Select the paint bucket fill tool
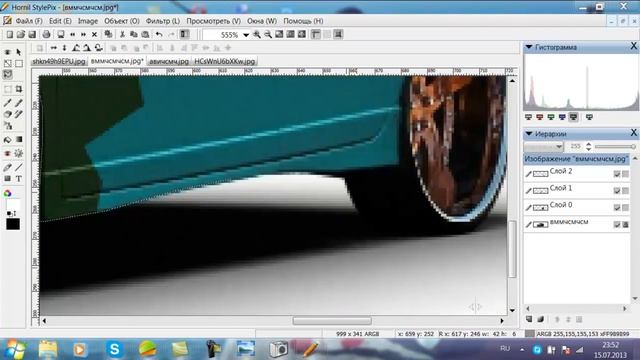This screenshot has height=360, width=640. [7, 140]
